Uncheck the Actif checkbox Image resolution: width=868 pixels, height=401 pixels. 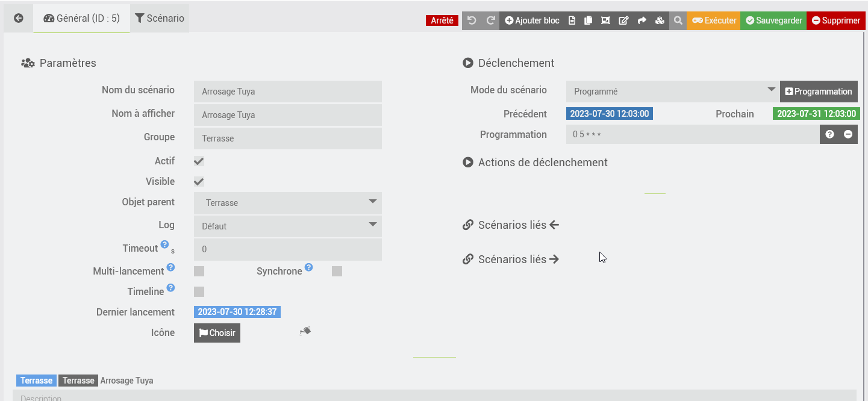(199, 161)
